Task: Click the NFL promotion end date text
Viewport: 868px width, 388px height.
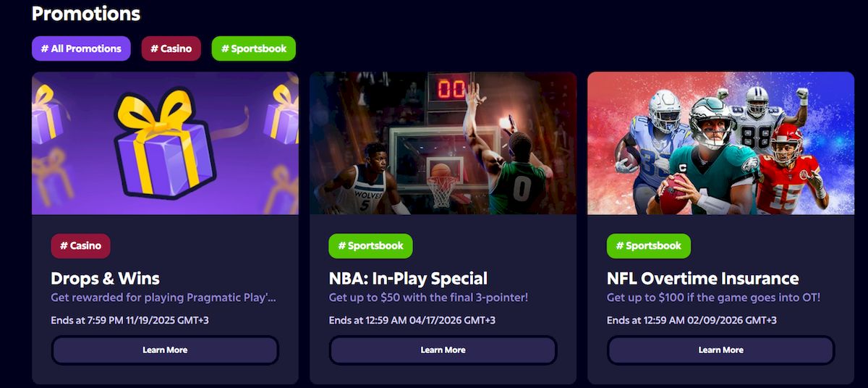Action: coord(692,320)
